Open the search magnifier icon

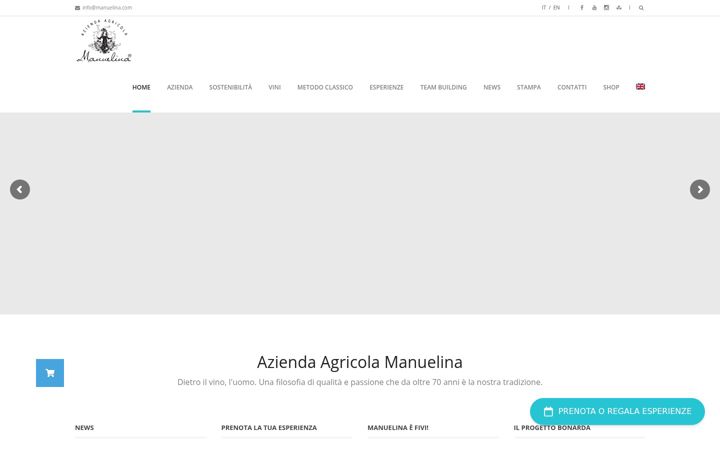pos(641,8)
